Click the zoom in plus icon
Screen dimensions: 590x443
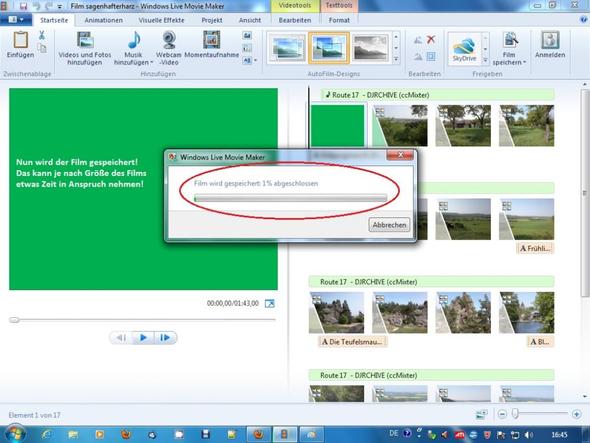pyautogui.click(x=576, y=414)
